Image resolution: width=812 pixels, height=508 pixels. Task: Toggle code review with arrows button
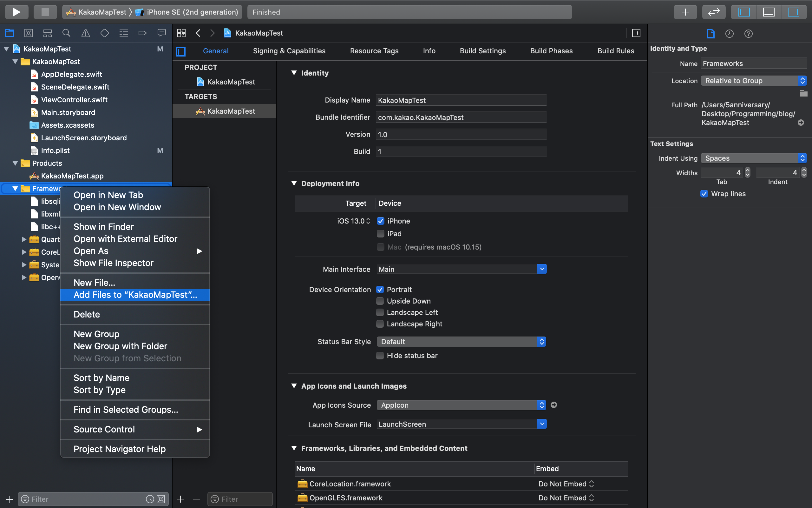click(714, 12)
